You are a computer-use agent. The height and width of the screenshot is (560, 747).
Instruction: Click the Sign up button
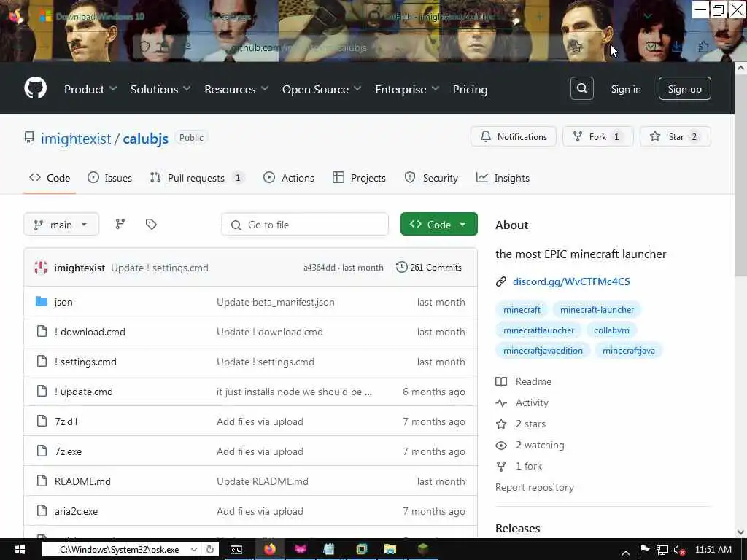pos(684,88)
